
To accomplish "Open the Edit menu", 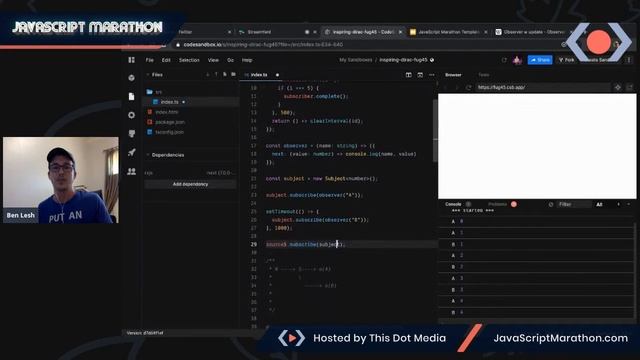I will [166, 60].
